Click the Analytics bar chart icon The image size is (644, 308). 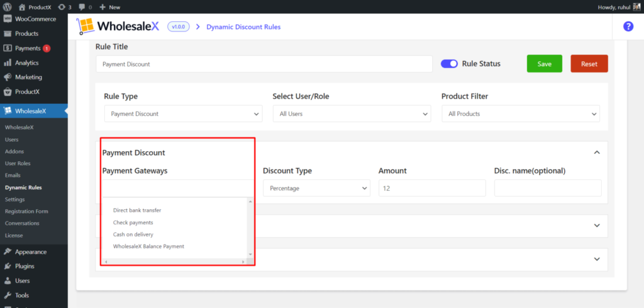(x=8, y=63)
